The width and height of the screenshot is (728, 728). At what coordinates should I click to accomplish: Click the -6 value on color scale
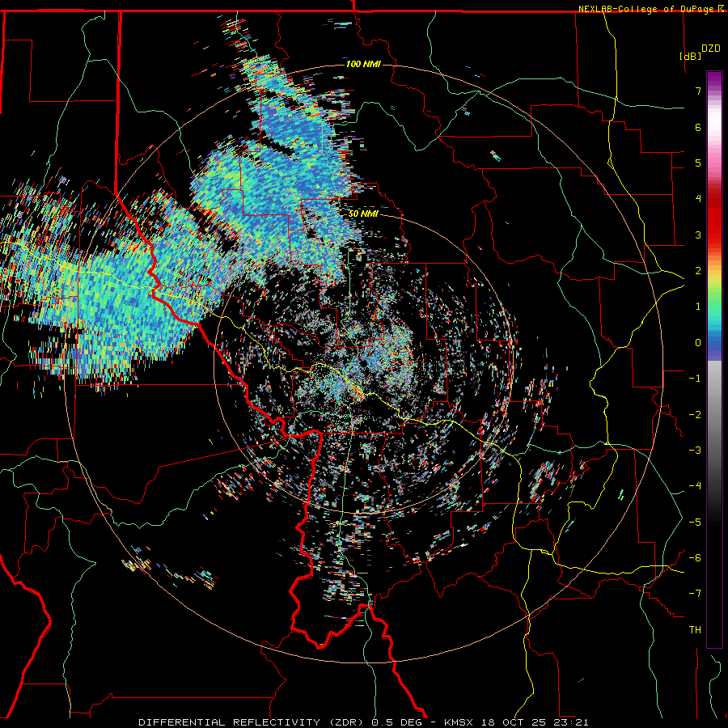[695, 558]
